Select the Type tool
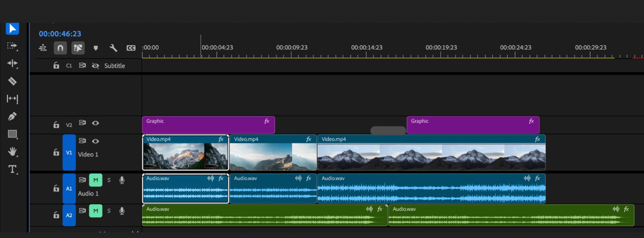This screenshot has width=644, height=238. pos(12,169)
